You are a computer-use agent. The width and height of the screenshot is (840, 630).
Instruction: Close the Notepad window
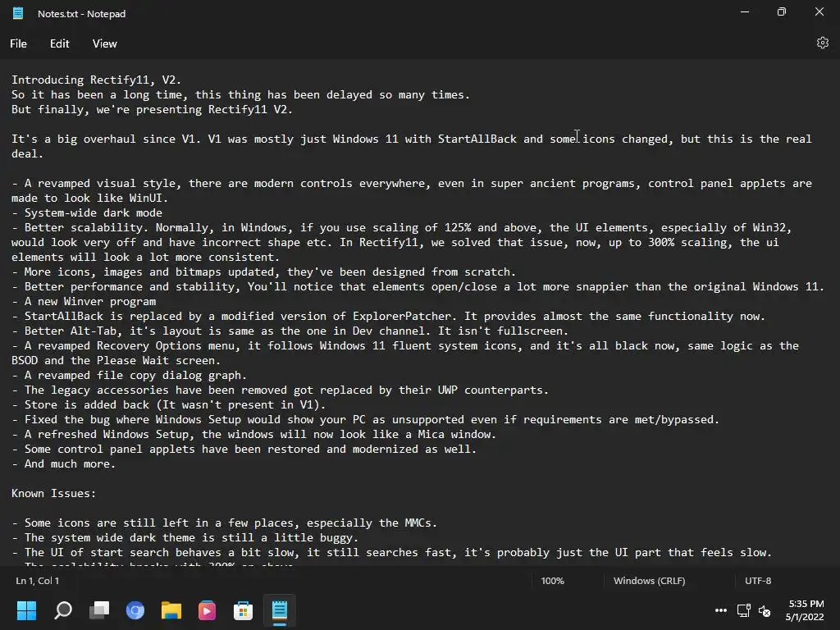click(819, 11)
